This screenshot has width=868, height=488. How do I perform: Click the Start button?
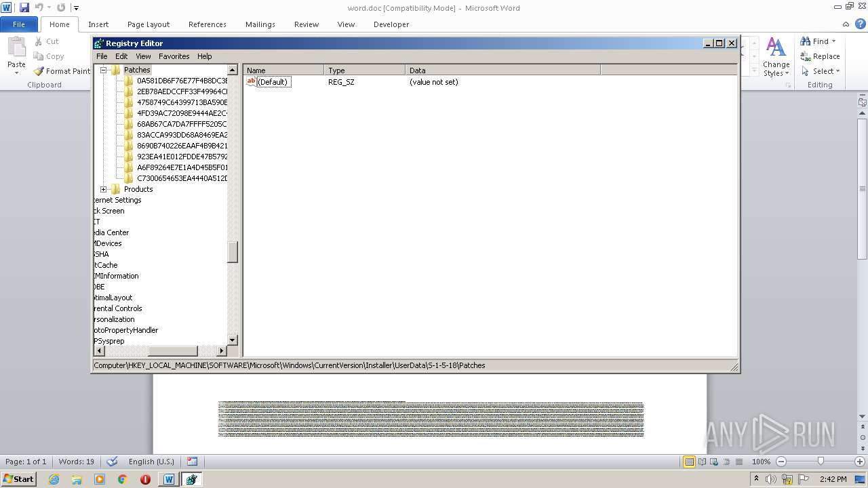tap(19, 479)
